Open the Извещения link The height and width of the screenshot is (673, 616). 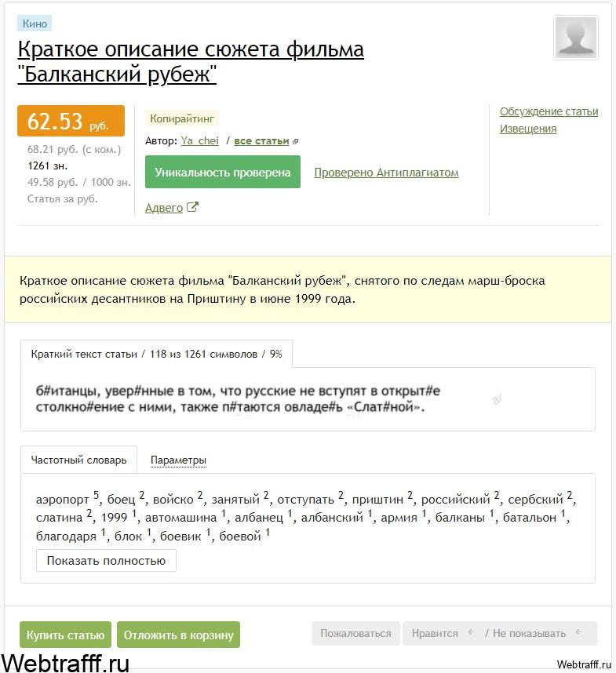point(528,129)
